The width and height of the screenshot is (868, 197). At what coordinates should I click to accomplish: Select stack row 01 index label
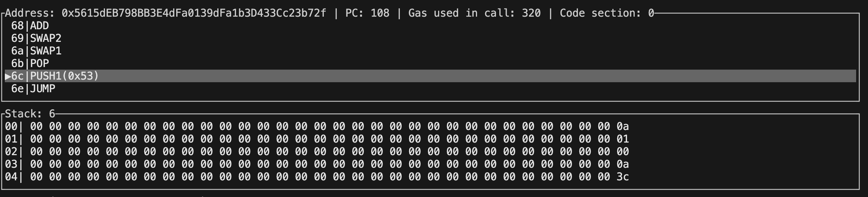(11, 139)
